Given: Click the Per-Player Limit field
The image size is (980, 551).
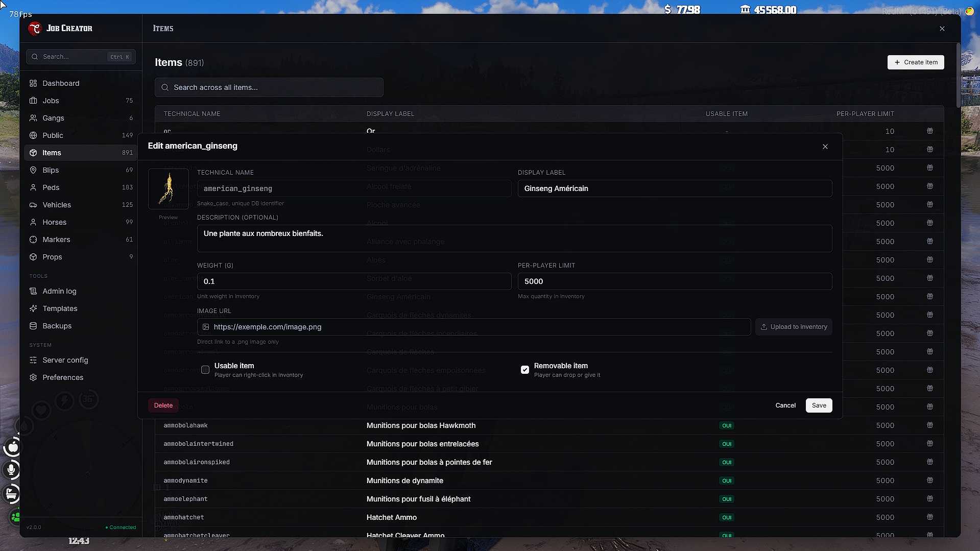Looking at the screenshot, I should 675,281.
